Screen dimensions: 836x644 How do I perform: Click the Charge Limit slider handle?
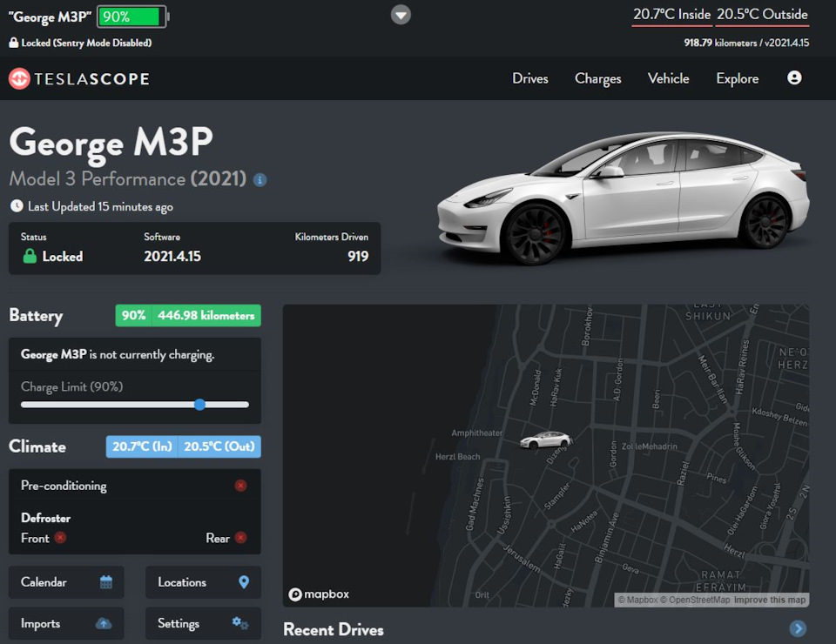tap(199, 405)
